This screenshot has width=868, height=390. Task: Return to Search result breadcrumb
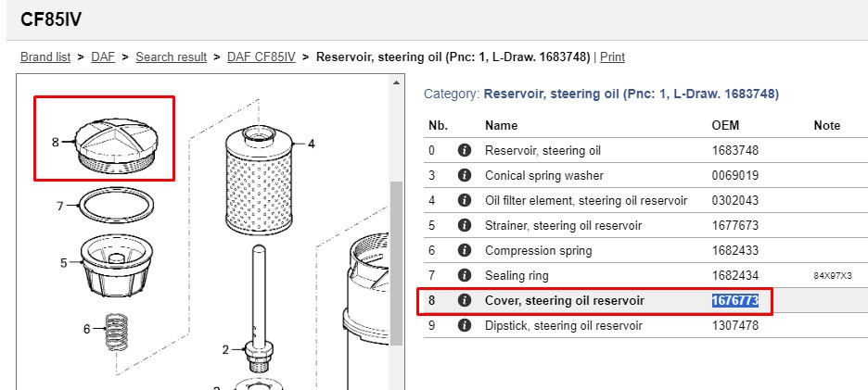171,57
